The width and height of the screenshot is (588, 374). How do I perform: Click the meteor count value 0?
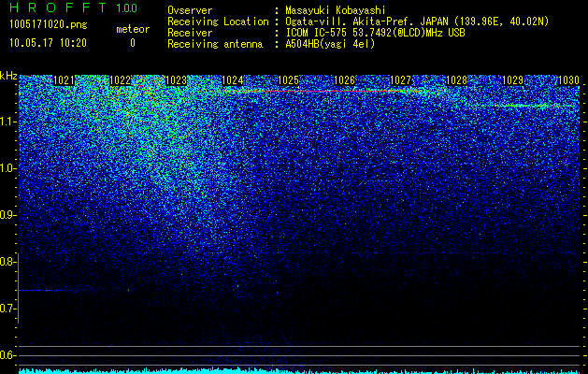tap(133, 43)
